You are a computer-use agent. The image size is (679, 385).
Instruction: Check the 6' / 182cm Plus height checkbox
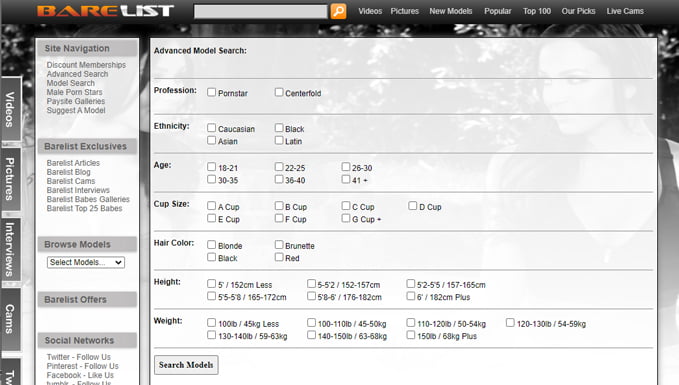point(411,296)
